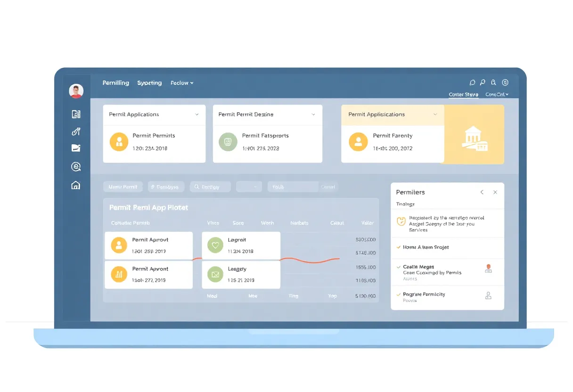Open the notifications bell icon
The height and width of the screenshot is (392, 573).
pyautogui.click(x=493, y=82)
